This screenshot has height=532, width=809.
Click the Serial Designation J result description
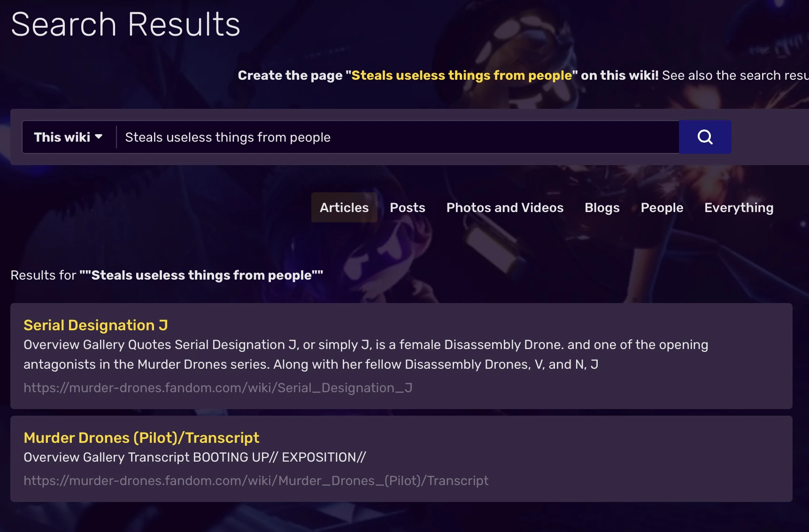click(x=366, y=355)
